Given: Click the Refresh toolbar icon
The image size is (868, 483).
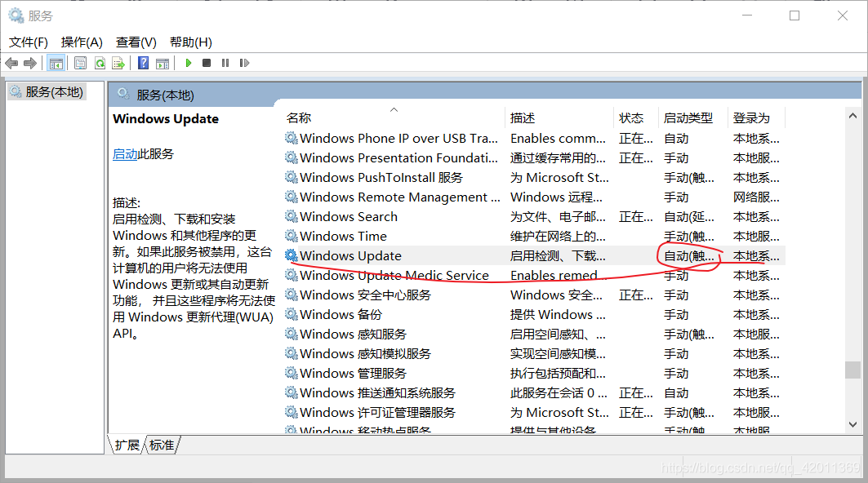Looking at the screenshot, I should point(100,63).
